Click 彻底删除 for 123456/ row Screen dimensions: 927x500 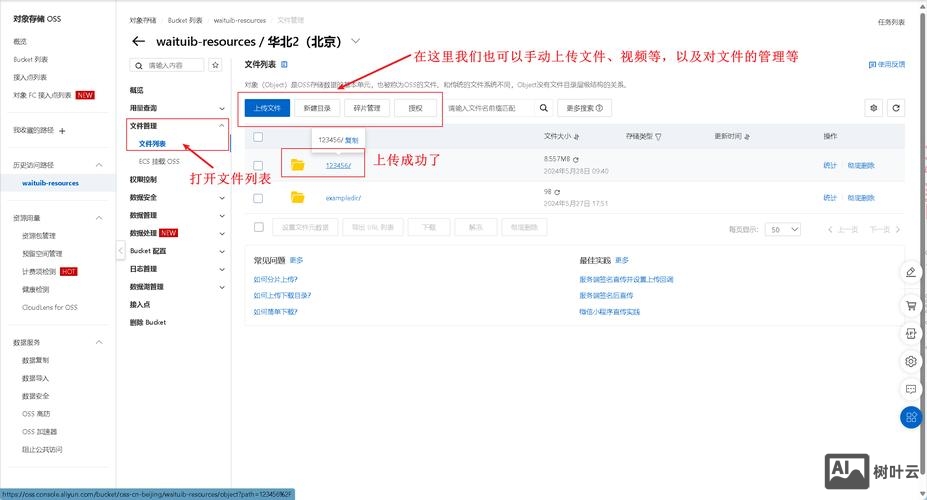point(860,165)
